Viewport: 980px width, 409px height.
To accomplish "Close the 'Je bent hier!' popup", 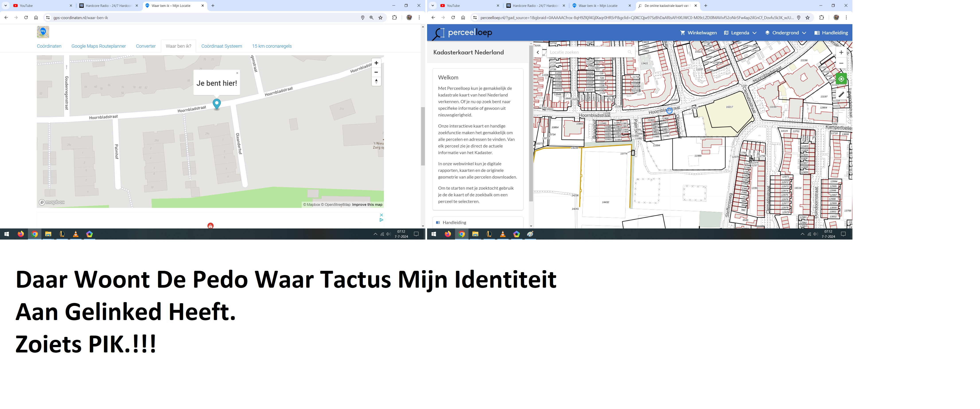I will coord(237,73).
